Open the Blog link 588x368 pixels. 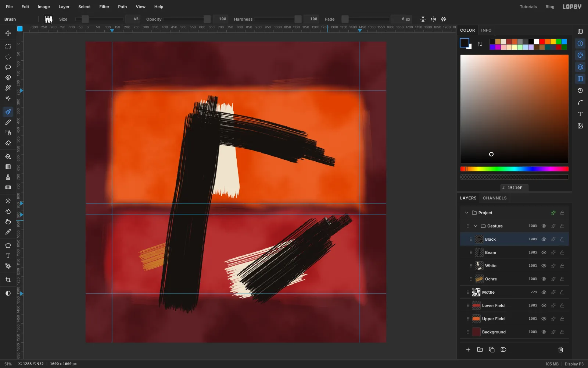[x=550, y=7]
